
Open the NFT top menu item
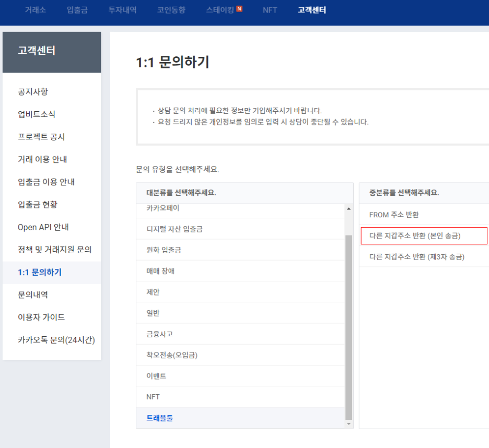click(x=270, y=10)
